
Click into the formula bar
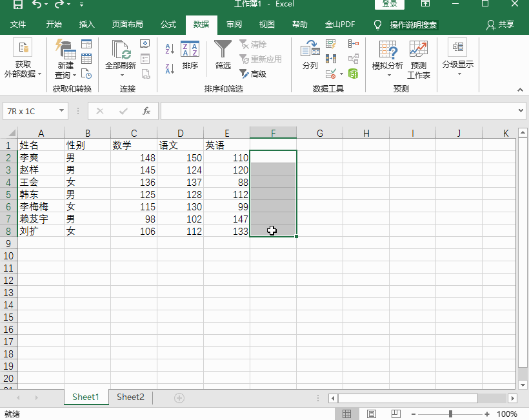(x=339, y=111)
